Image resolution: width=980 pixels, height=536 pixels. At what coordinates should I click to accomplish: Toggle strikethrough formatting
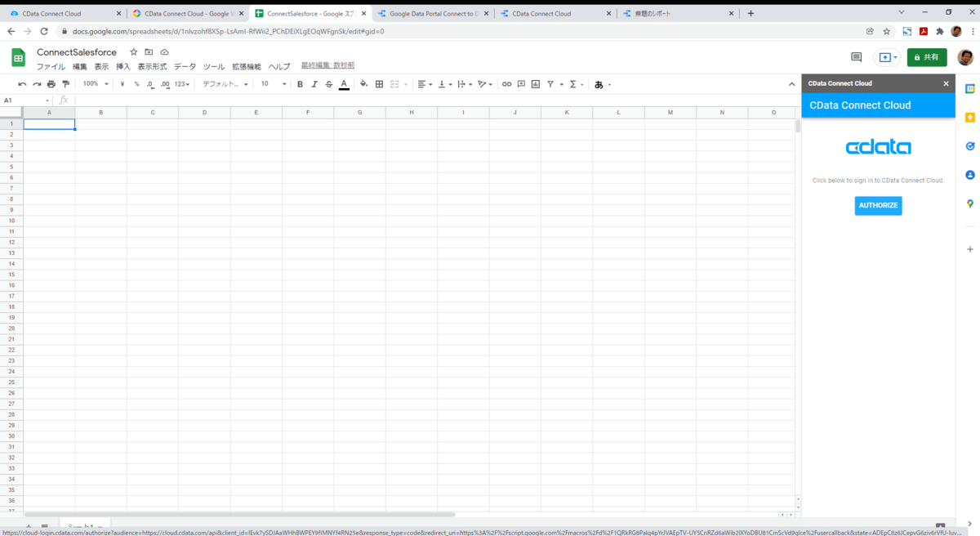click(329, 84)
